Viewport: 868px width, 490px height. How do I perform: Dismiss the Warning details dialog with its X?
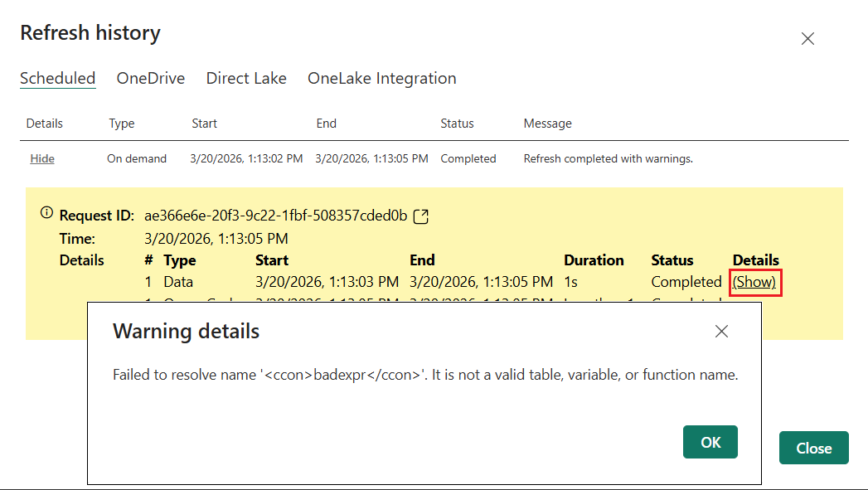click(x=720, y=331)
